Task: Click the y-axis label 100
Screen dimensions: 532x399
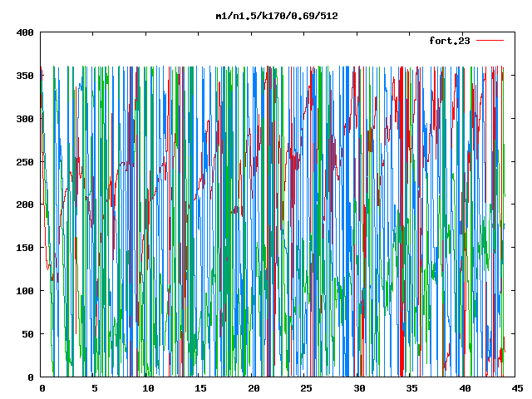Action: (25, 291)
